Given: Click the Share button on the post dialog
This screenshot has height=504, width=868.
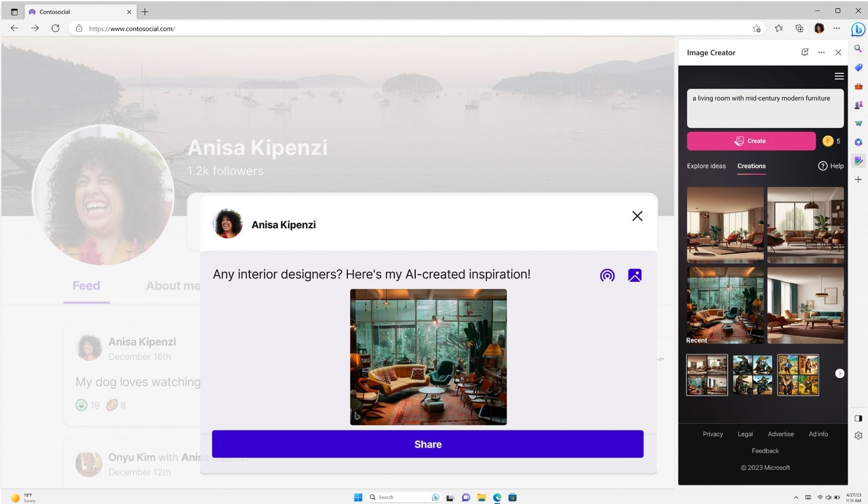Looking at the screenshot, I should tap(428, 444).
